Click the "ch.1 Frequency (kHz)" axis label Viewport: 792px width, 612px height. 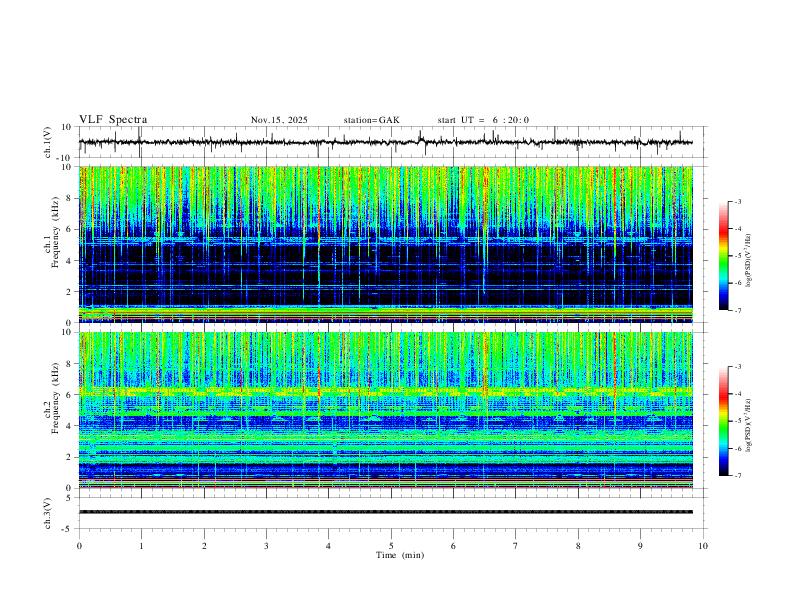point(52,230)
